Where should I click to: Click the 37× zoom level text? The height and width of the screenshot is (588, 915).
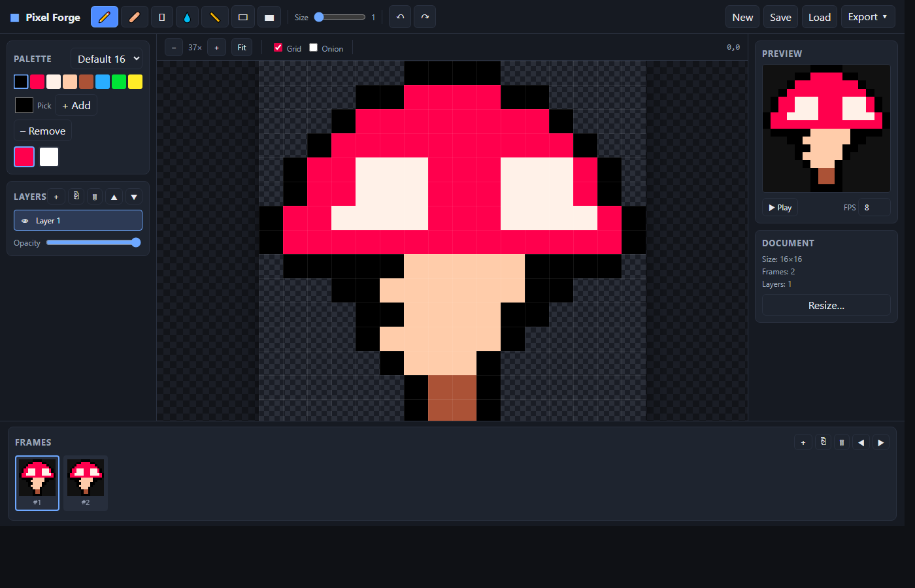(195, 48)
